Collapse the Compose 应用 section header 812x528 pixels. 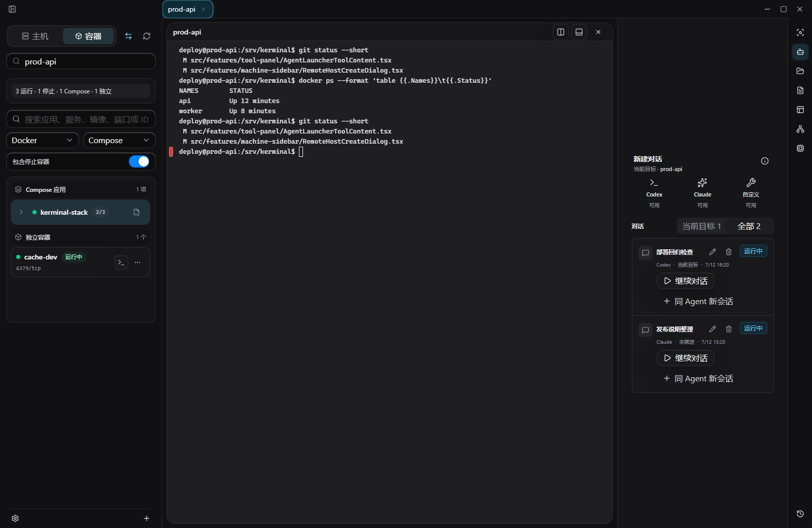[x=81, y=189]
